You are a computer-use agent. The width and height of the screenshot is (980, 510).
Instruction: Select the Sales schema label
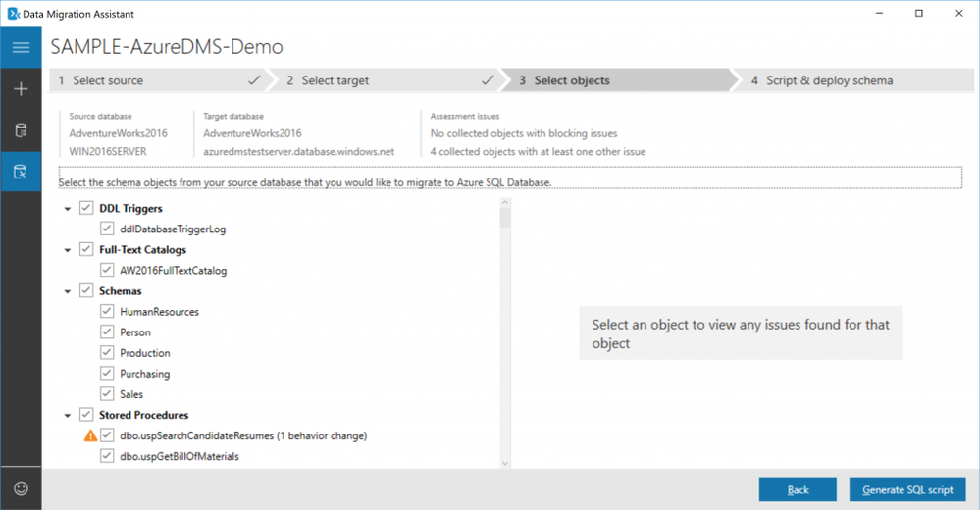click(x=131, y=394)
